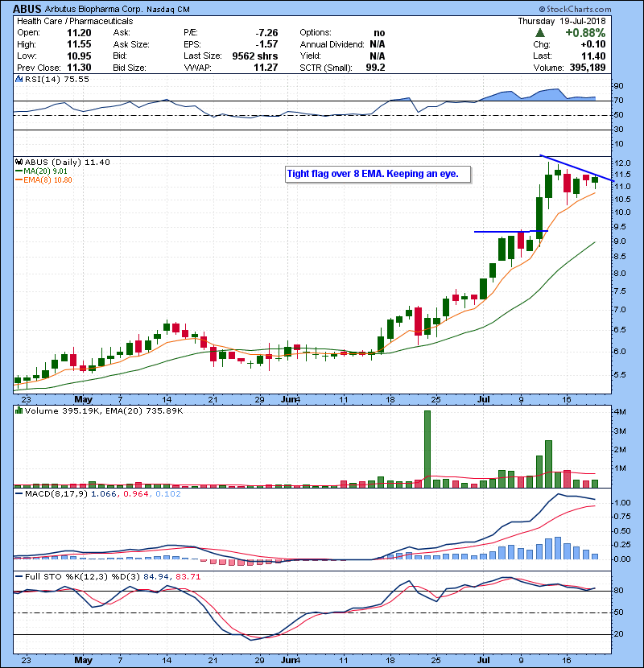Image resolution: width=644 pixels, height=668 pixels.
Task: Click the SCTR (Small) value 99.2
Action: coord(375,68)
